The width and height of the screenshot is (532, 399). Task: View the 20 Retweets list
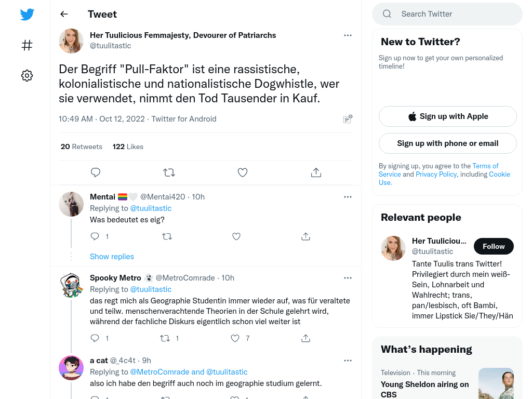(x=82, y=147)
